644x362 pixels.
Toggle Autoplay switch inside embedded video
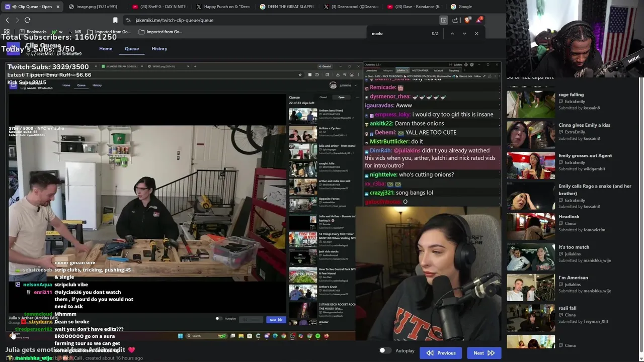tap(218, 318)
